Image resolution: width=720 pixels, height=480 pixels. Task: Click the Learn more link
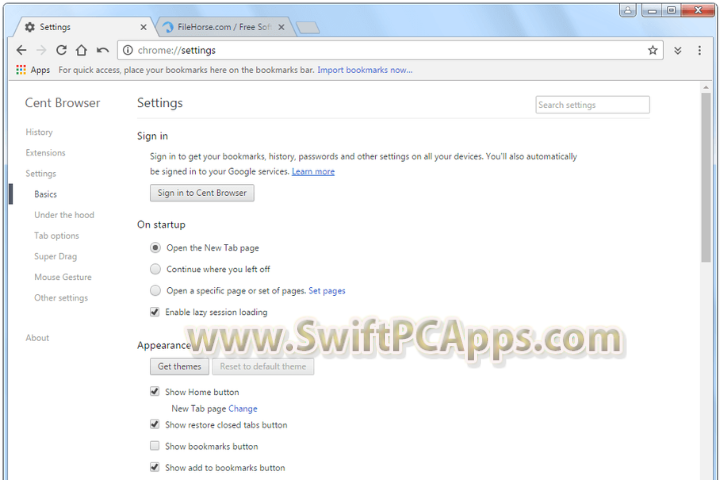pos(313,171)
